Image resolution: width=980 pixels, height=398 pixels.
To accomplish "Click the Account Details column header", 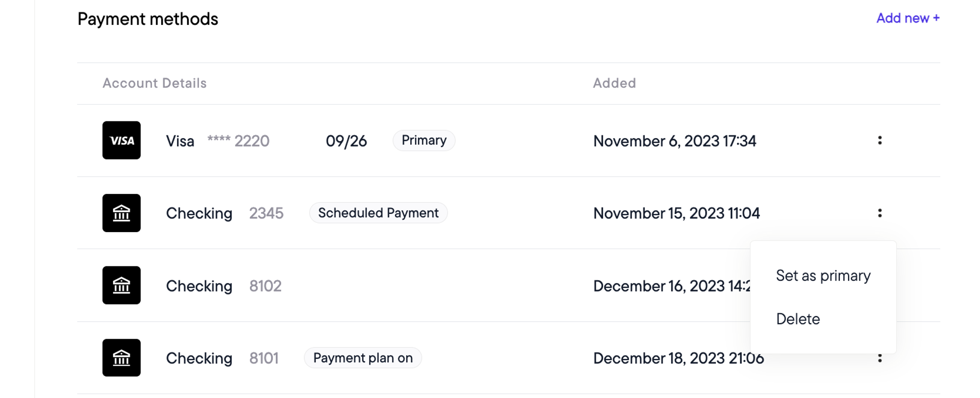I will [154, 83].
